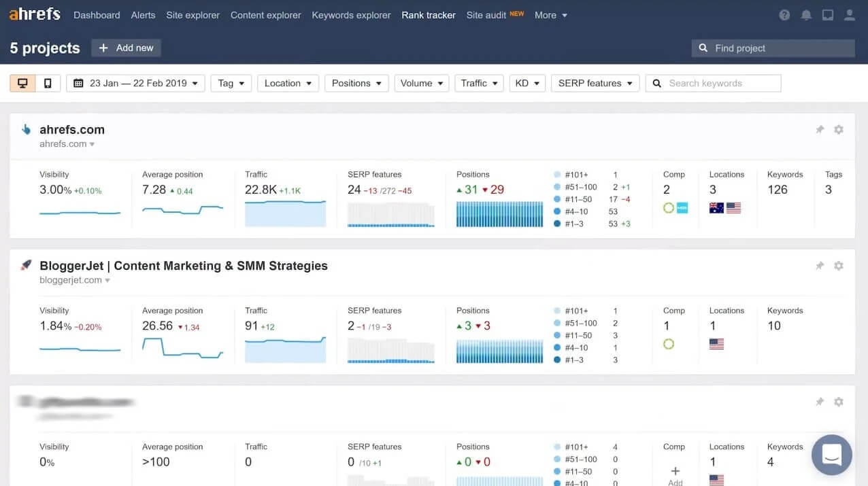Click the US flag under ahrefs.com Locations
Viewport: 868px width, 486px height.
(x=733, y=208)
